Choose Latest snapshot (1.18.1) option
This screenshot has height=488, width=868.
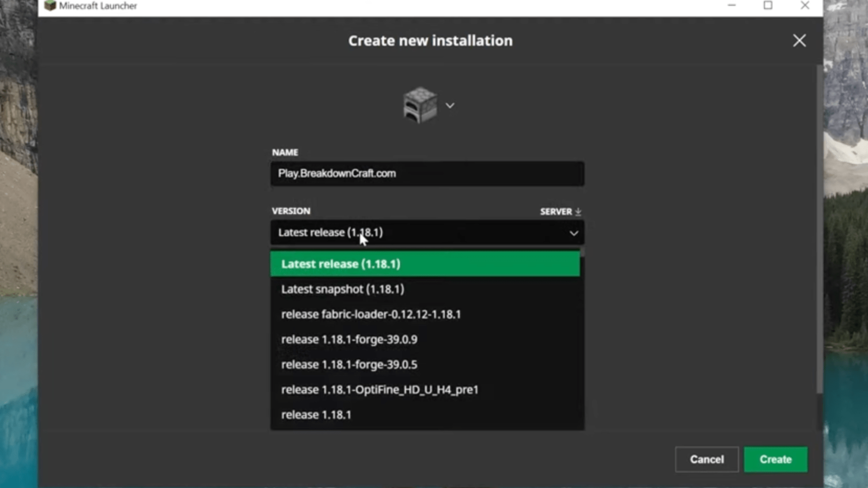coord(425,289)
